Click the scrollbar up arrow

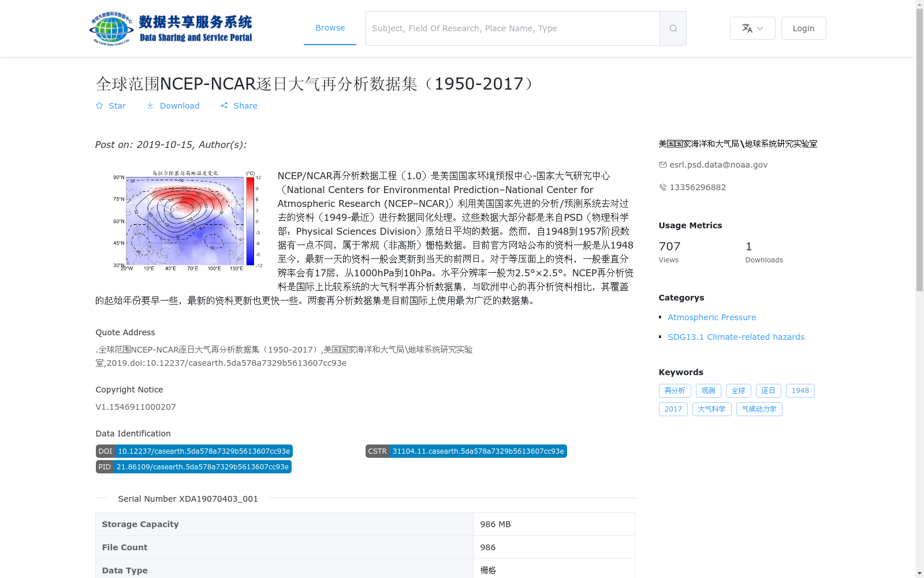click(x=919, y=4)
